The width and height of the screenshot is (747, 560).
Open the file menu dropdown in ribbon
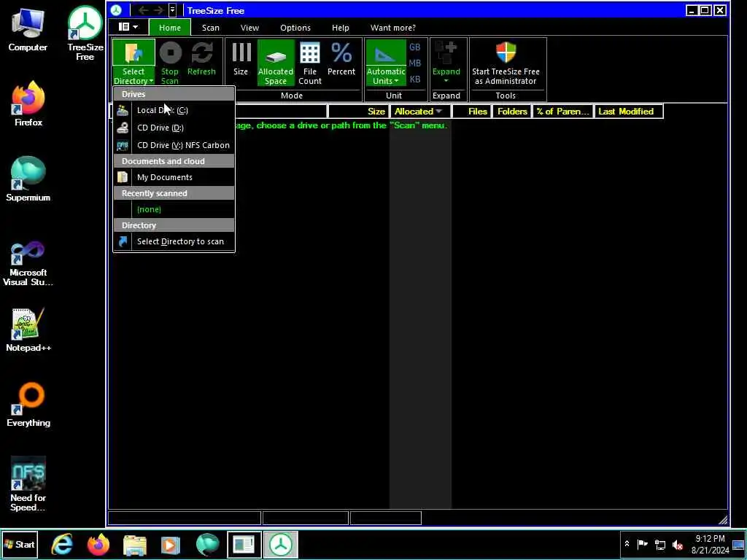point(128,27)
